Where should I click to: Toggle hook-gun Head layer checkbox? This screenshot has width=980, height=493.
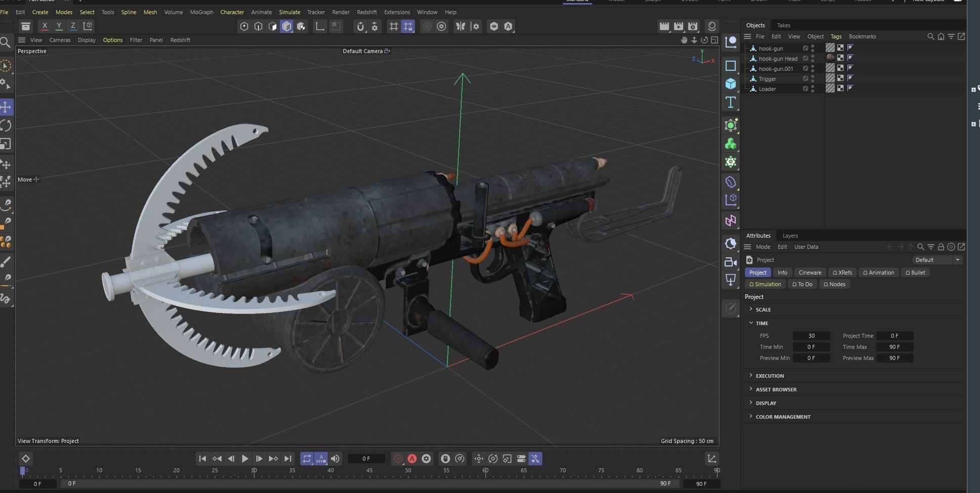(x=806, y=59)
